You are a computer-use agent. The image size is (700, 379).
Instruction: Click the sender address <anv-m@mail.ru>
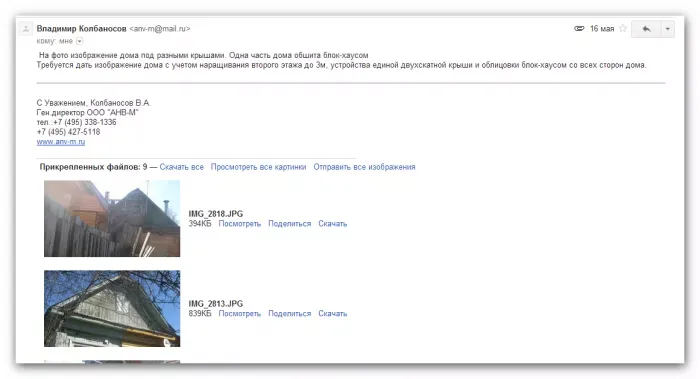click(x=160, y=29)
